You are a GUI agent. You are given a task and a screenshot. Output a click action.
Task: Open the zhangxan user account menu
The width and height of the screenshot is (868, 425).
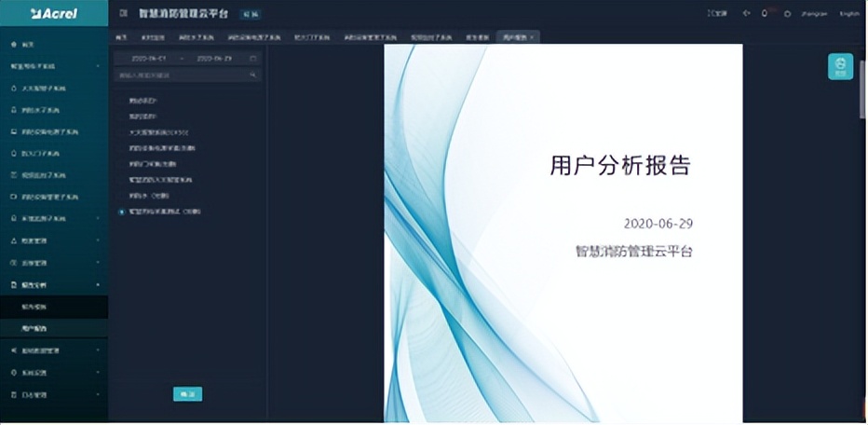[x=814, y=14]
